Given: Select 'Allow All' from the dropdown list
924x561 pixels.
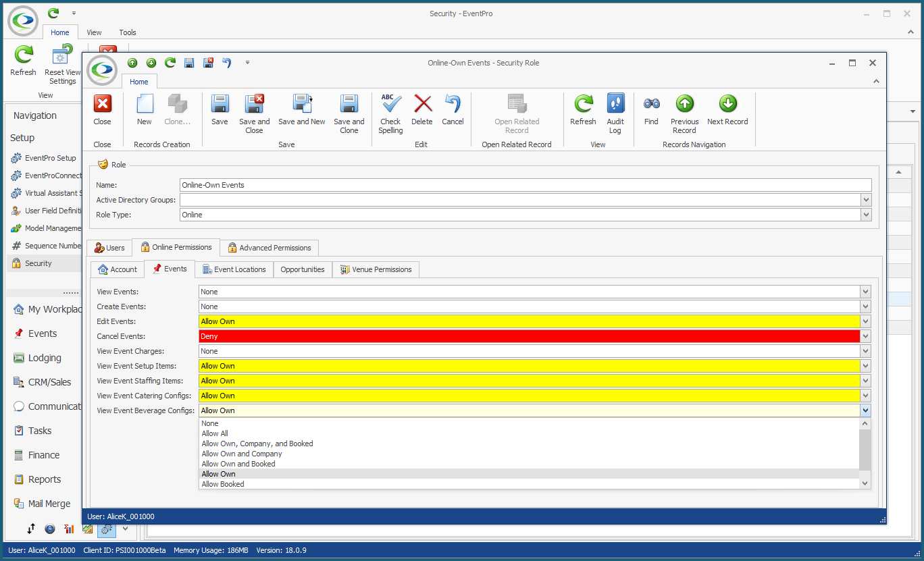Looking at the screenshot, I should pos(530,433).
